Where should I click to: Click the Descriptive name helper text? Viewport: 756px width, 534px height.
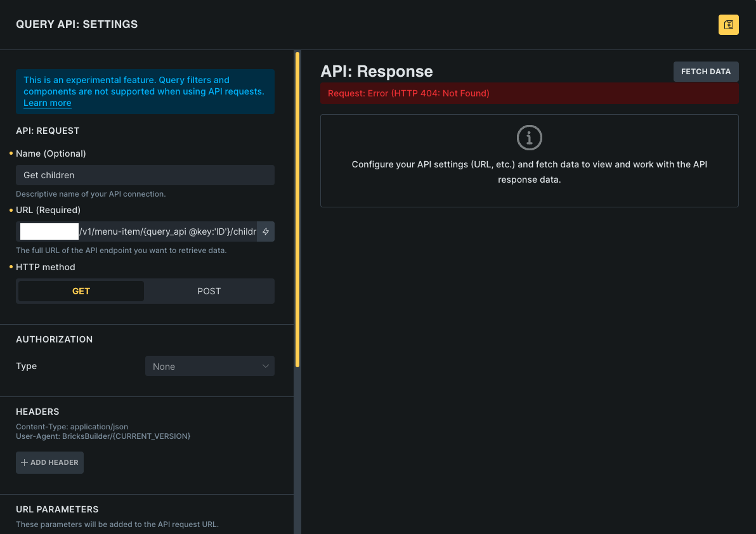91,193
